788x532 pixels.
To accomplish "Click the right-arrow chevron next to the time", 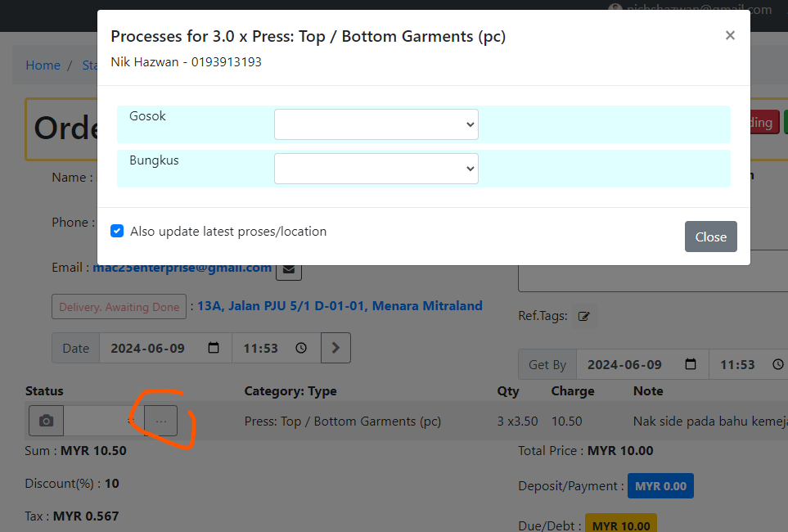I will pyautogui.click(x=335, y=347).
